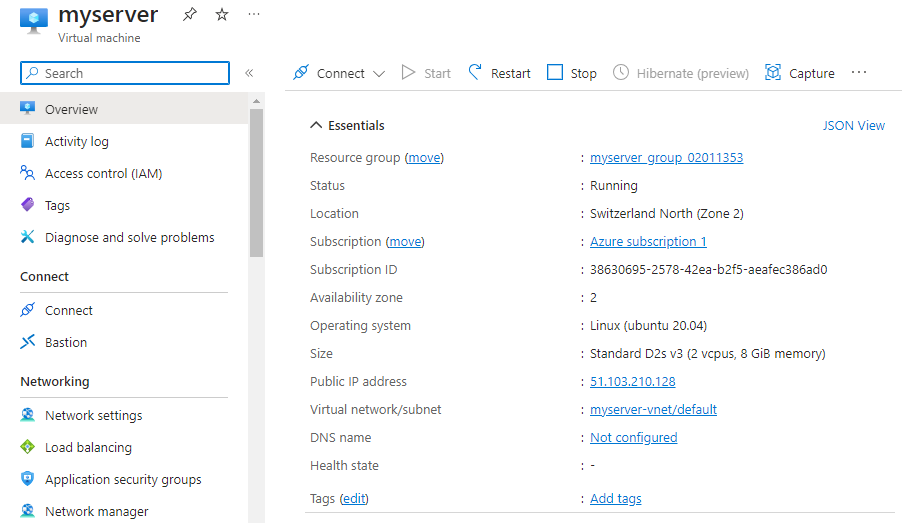
Task: Click the magnifier icon in Search box
Action: (x=33, y=73)
